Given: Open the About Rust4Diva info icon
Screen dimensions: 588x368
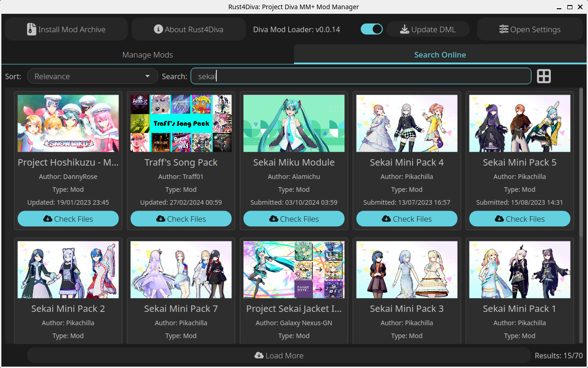Looking at the screenshot, I should 158,29.
